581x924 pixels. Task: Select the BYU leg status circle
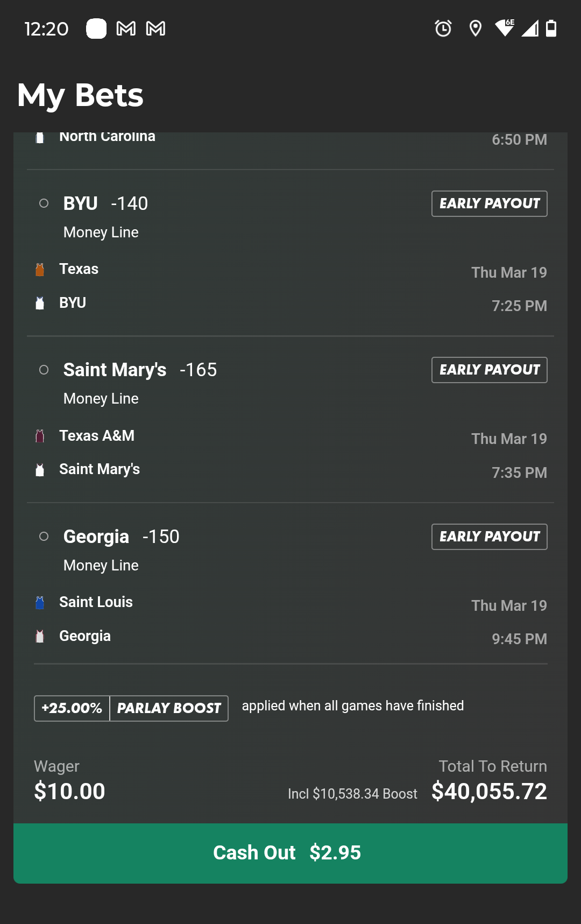point(44,203)
